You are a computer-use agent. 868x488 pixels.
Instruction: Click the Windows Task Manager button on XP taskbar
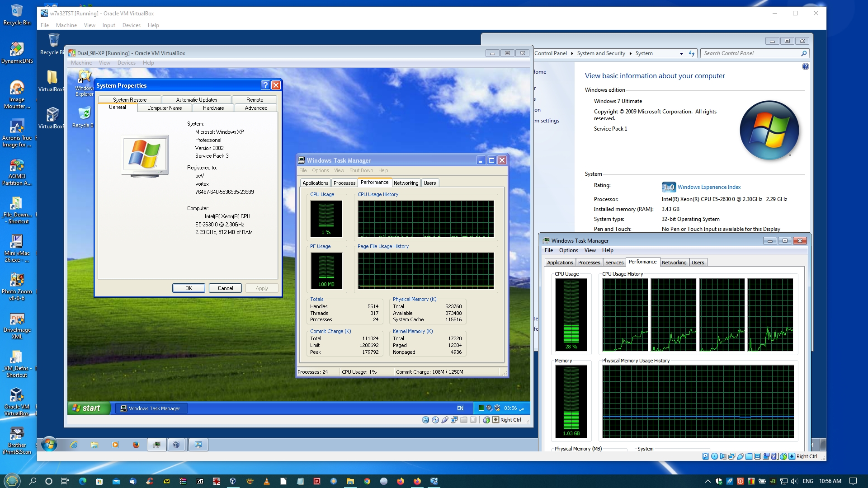click(151, 408)
